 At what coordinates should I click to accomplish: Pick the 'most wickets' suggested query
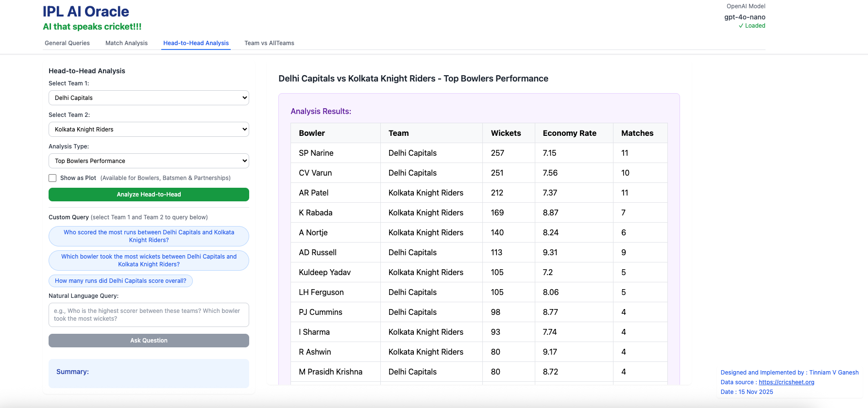coord(149,261)
